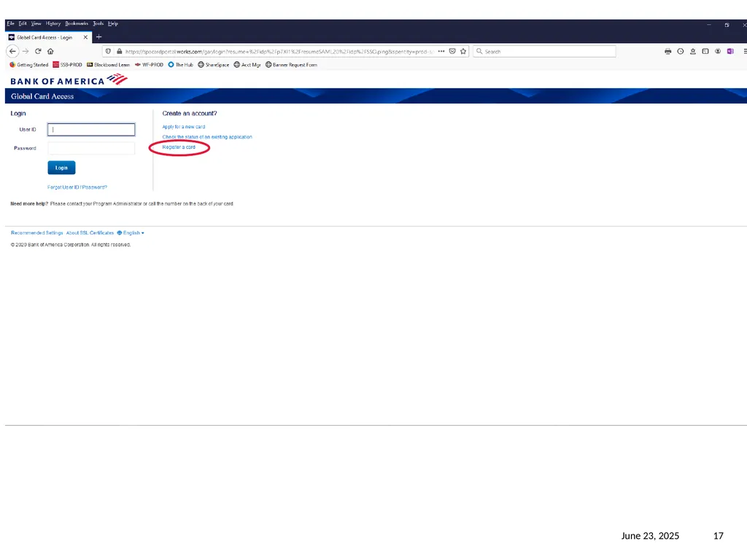Click the downloads toolbar icon

(x=693, y=52)
